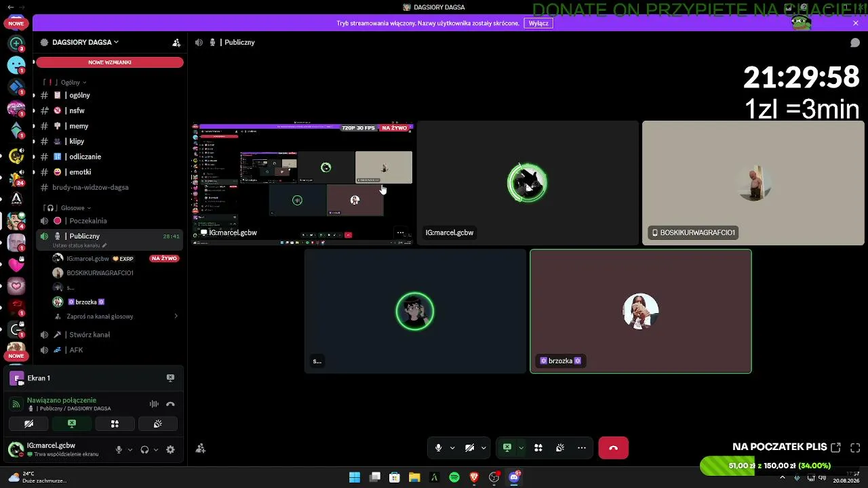The height and width of the screenshot is (488, 868).
Task: Click the Wyłącz streamer mode button
Action: pyautogui.click(x=538, y=23)
